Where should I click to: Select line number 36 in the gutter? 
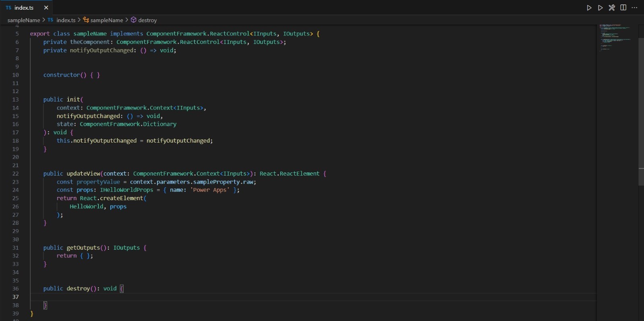(15, 289)
